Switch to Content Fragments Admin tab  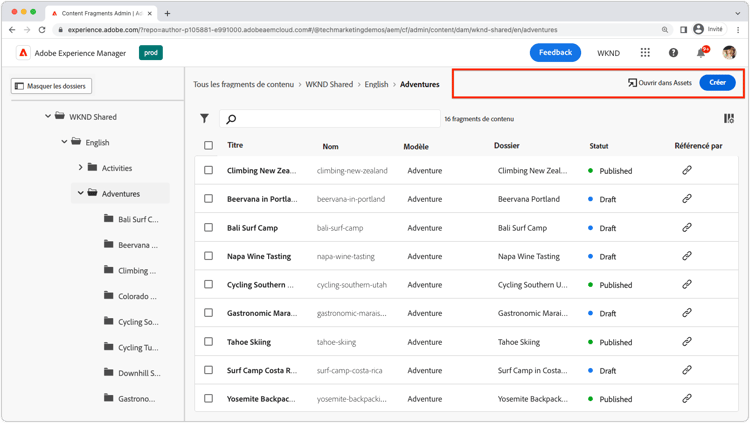pos(101,13)
